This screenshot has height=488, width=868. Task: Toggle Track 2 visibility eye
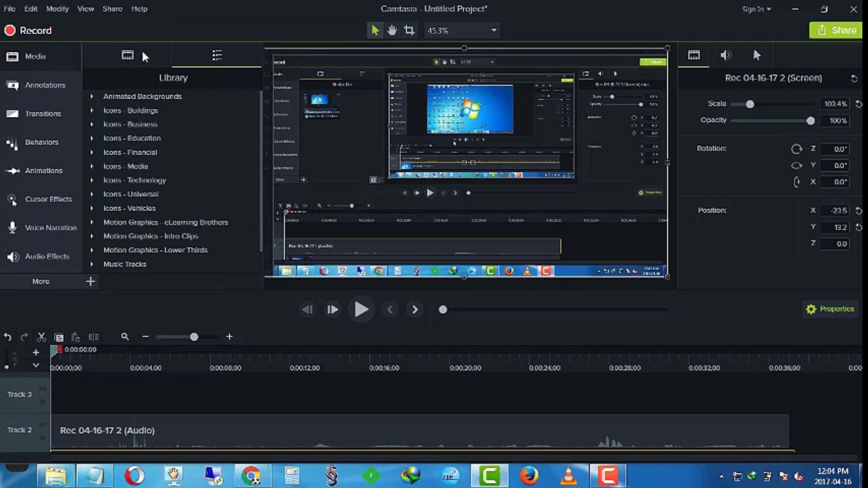[43, 425]
